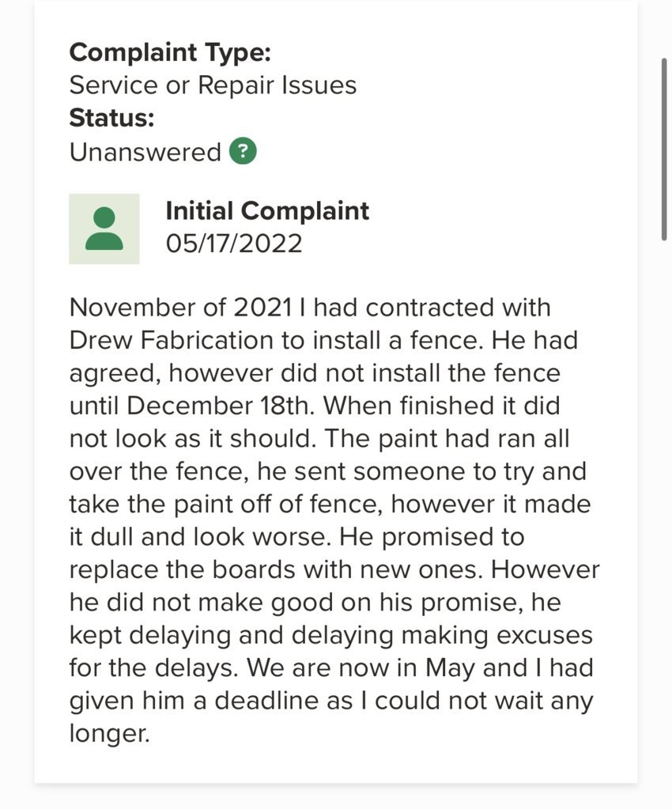Screen dimensions: 672x809
Task: Click the phrase "The paint had ran all"
Action: point(447,439)
